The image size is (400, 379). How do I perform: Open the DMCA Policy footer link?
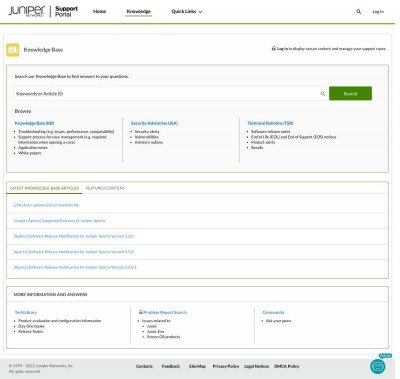tap(287, 366)
